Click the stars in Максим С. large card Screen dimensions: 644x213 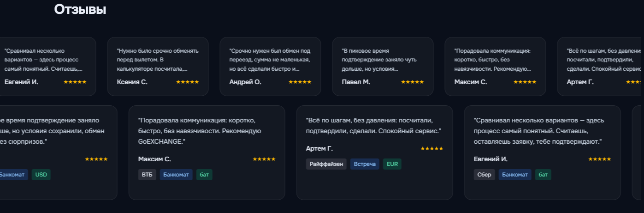[264, 159]
